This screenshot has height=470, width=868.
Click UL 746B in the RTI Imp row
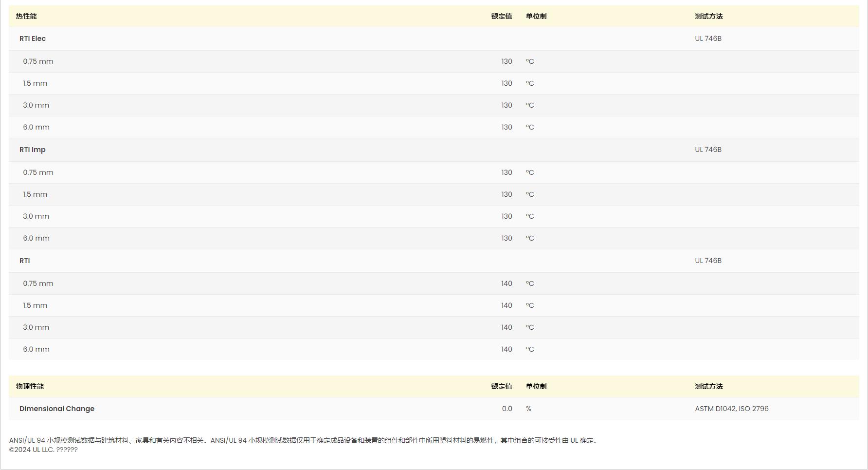pos(708,150)
